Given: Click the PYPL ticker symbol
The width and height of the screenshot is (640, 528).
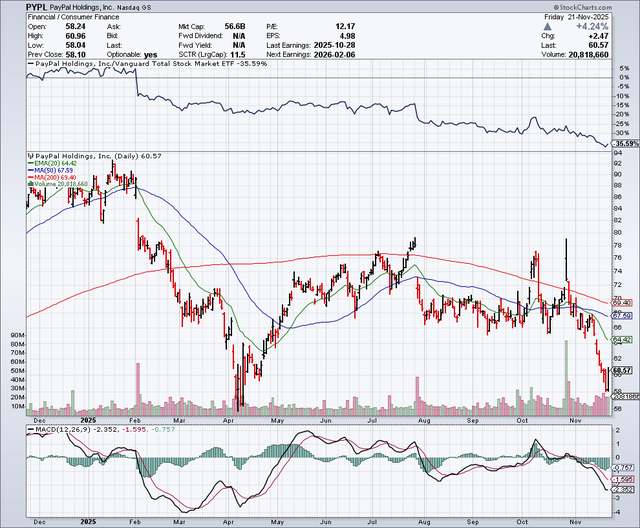Looking at the screenshot, I should pos(37,7).
